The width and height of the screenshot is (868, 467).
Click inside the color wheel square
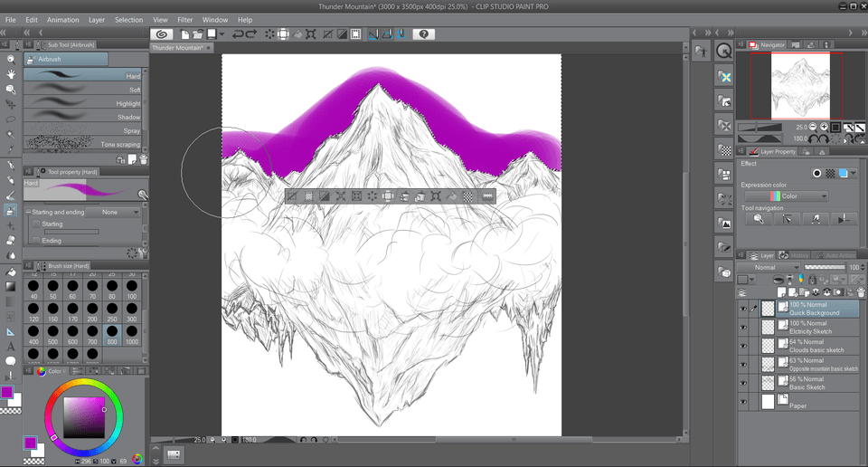[x=82, y=416]
